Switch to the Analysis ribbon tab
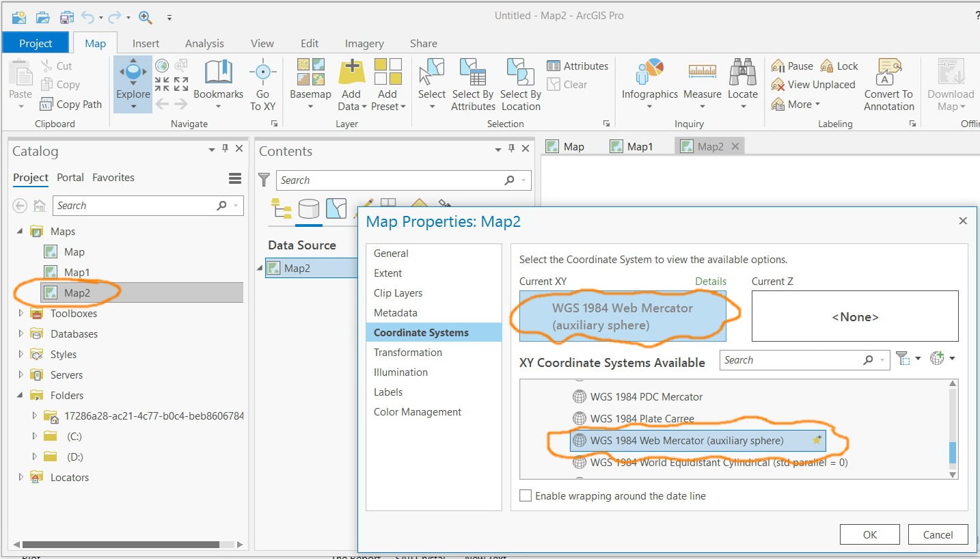Viewport: 980px width, 559px height. pos(204,43)
